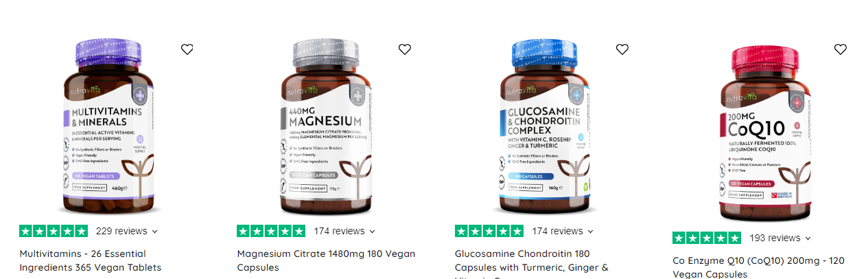Click the five-star rating for Magnesium Citrate
Image resolution: width=868 pixels, height=279 pixels.
[271, 231]
